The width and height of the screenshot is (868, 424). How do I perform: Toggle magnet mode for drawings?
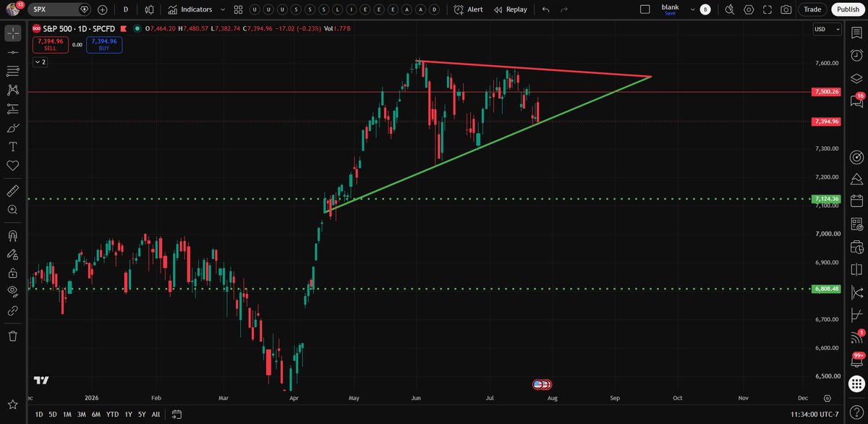12,235
